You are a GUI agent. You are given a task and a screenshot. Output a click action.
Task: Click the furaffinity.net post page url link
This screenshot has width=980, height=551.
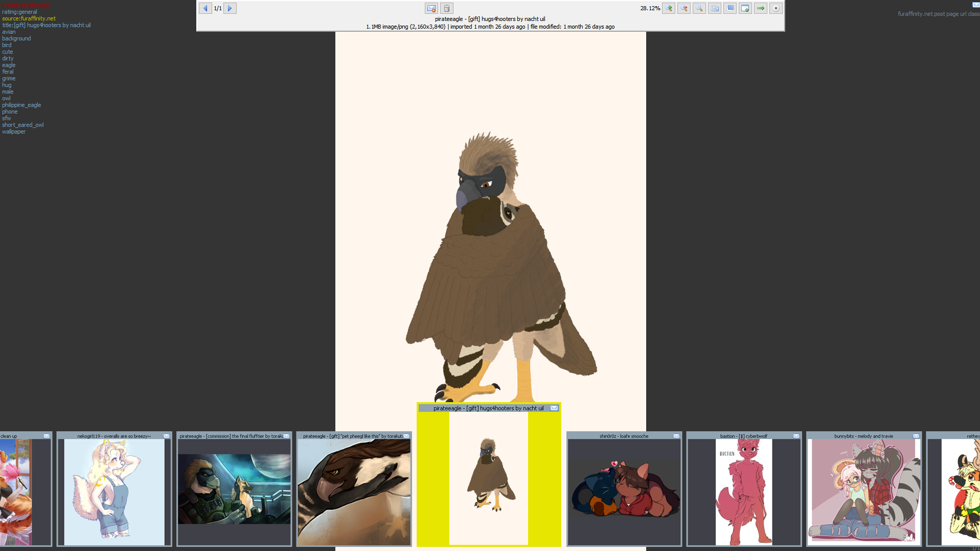[x=939, y=14]
